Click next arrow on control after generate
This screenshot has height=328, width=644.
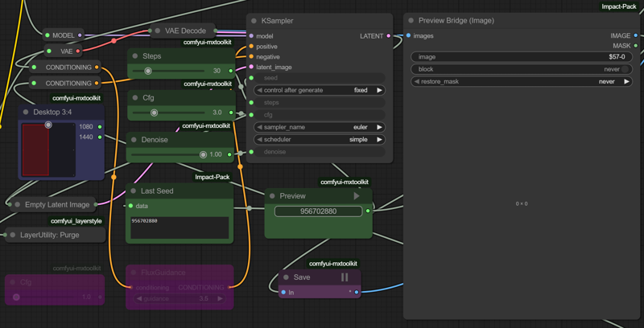tap(379, 90)
